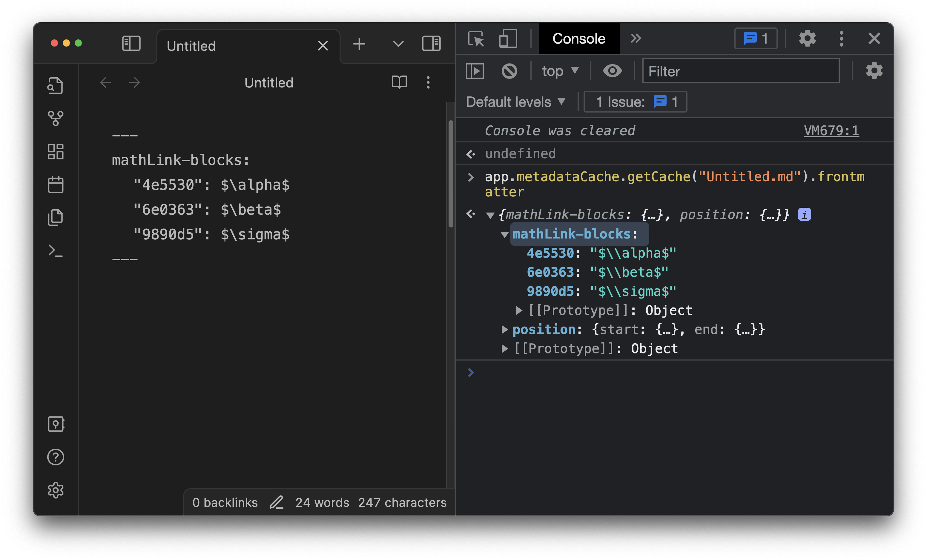Screen dimensions: 927x560
Task: Toggle the left sidebar collapse control
Action: click(131, 43)
